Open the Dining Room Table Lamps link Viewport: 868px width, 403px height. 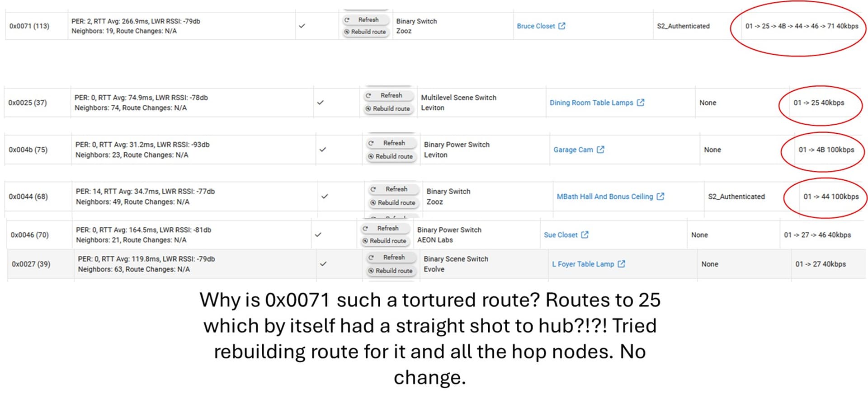[591, 103]
